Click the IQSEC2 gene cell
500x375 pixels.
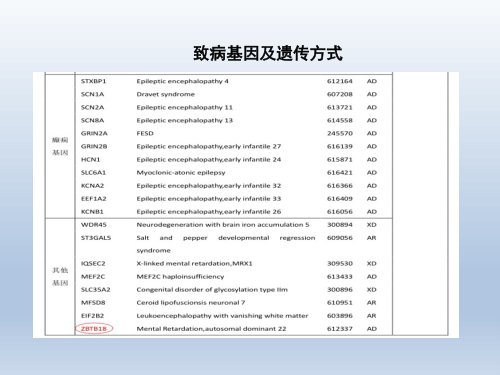pyautogui.click(x=93, y=263)
